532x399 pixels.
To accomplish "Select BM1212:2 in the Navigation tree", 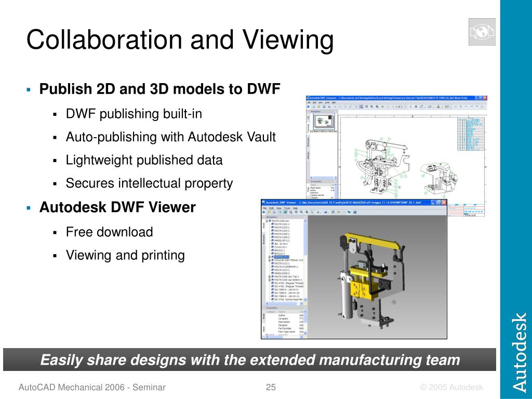I will point(280,254).
